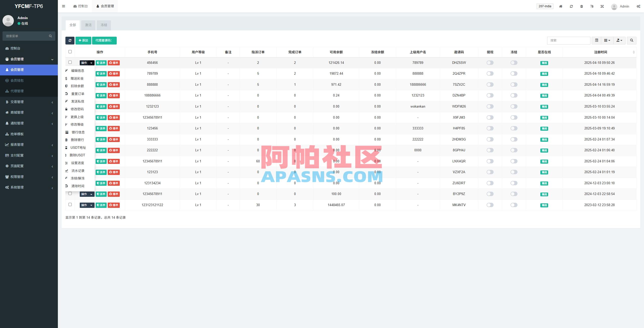Freeze account 789789 using its freeze toggle
The height and width of the screenshot is (328, 644).
point(514,74)
